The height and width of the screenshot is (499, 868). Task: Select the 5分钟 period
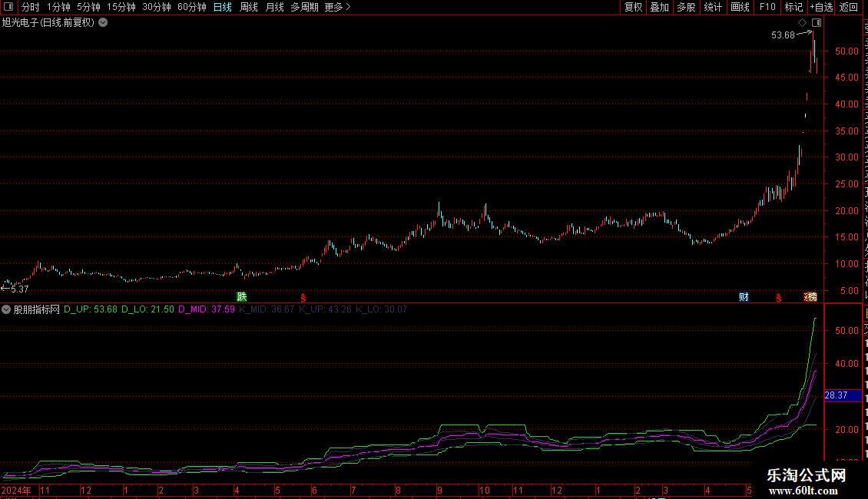(x=88, y=7)
